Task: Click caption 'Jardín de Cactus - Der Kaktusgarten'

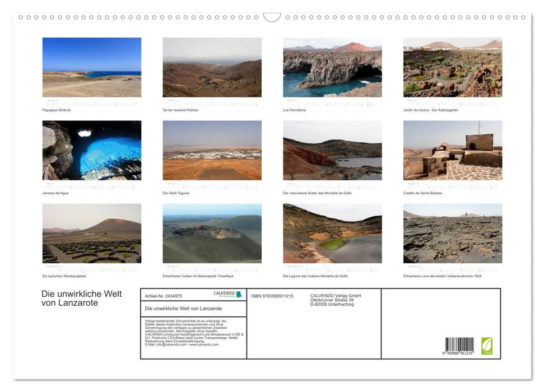Action: pos(431,110)
